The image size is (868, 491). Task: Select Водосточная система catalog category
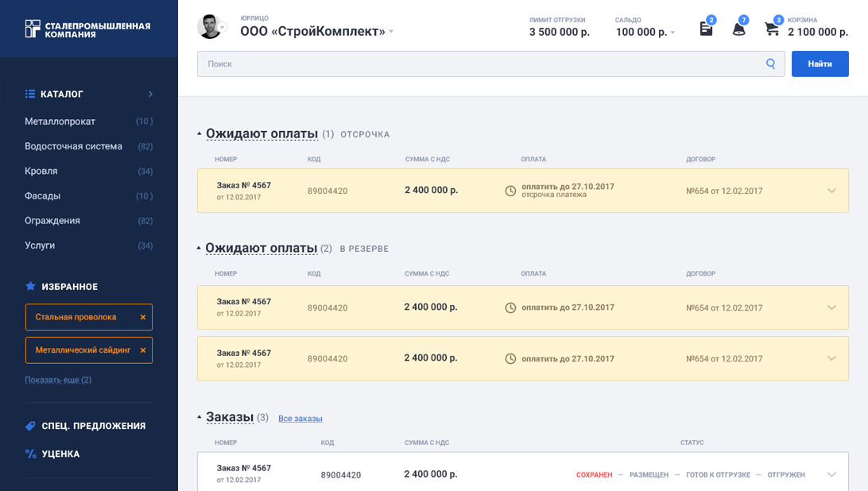tap(73, 146)
